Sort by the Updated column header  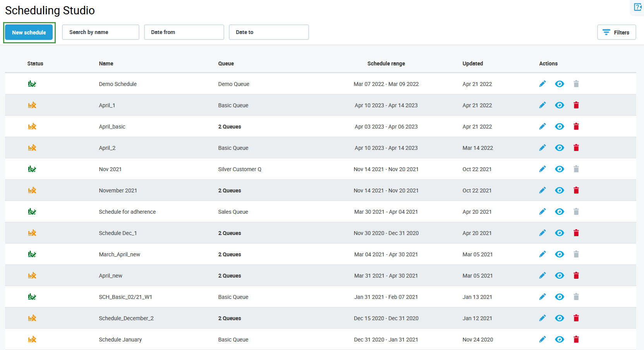(472, 63)
